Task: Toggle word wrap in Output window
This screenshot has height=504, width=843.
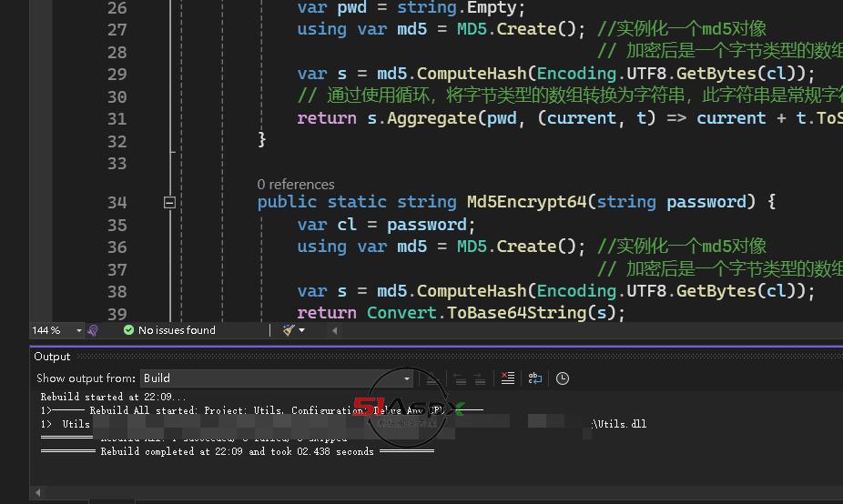Action: (x=535, y=378)
